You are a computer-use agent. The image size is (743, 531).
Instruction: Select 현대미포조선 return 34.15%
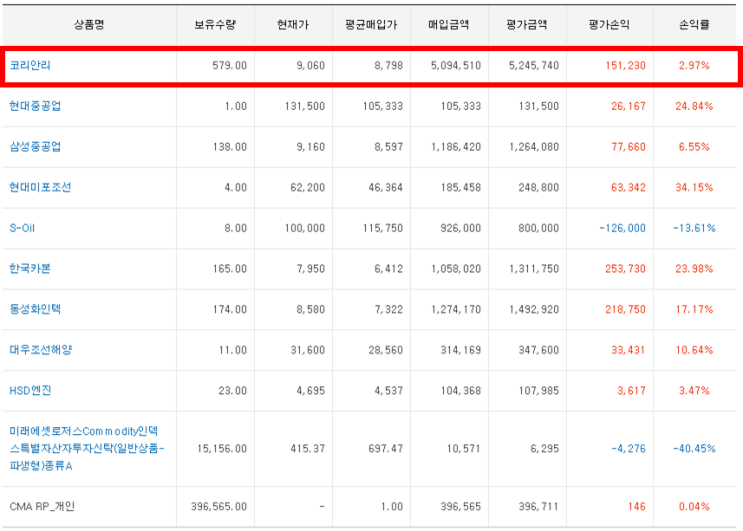(694, 188)
